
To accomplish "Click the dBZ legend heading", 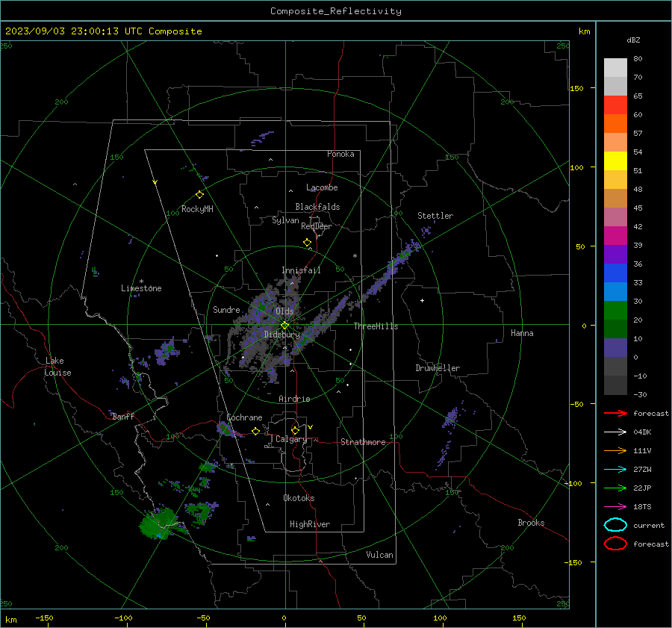I will tap(633, 40).
